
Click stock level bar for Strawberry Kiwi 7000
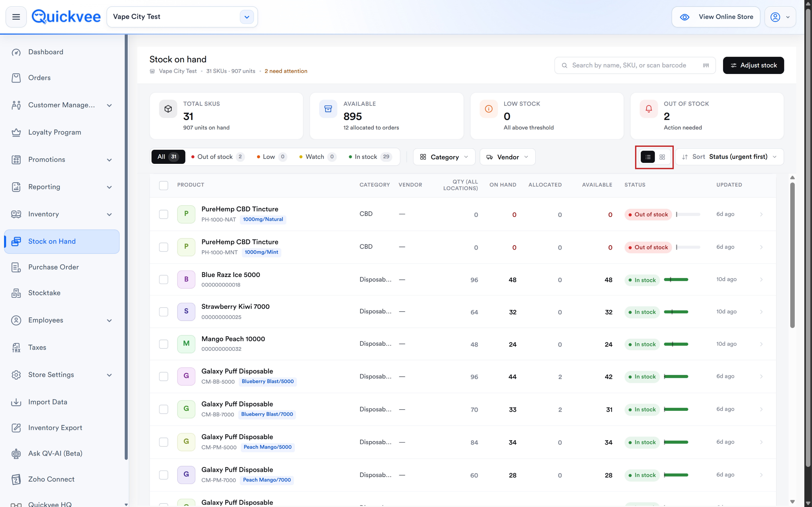676,312
